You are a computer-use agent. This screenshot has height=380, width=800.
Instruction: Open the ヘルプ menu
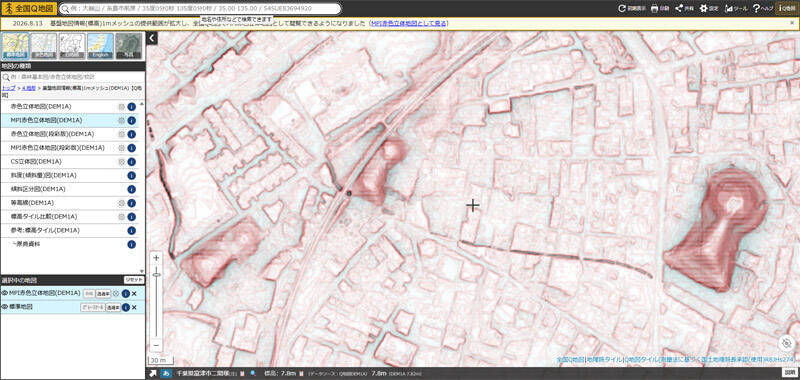763,9
